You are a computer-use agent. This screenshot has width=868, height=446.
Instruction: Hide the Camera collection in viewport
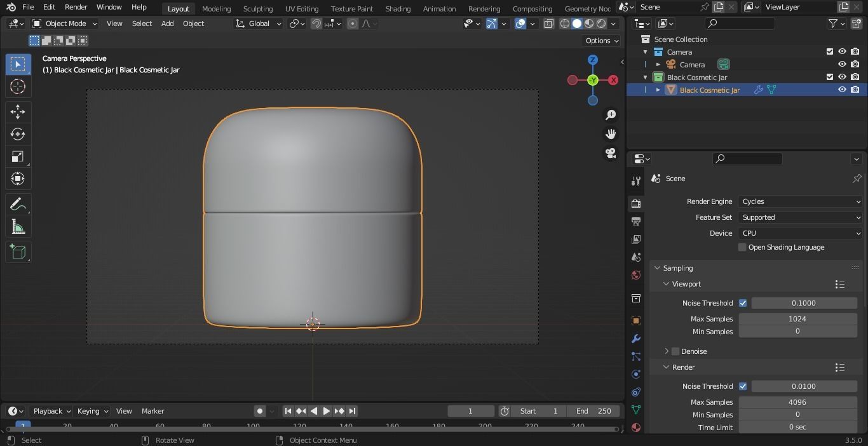pyautogui.click(x=842, y=51)
